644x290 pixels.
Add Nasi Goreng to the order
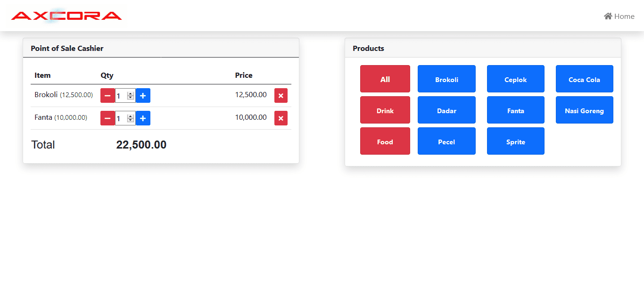[x=584, y=110]
